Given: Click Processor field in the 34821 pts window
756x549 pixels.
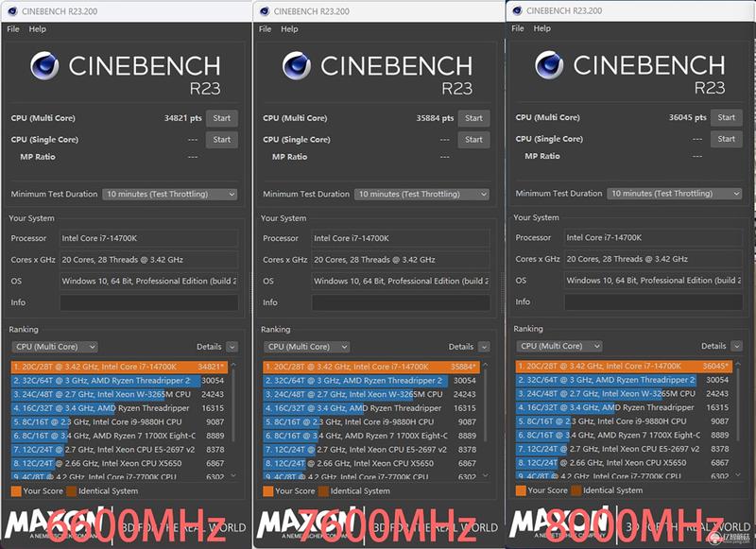Looking at the screenshot, I should click(149, 238).
